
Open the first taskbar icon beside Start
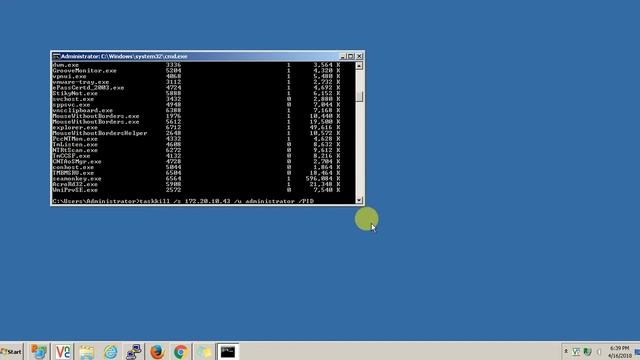39,352
